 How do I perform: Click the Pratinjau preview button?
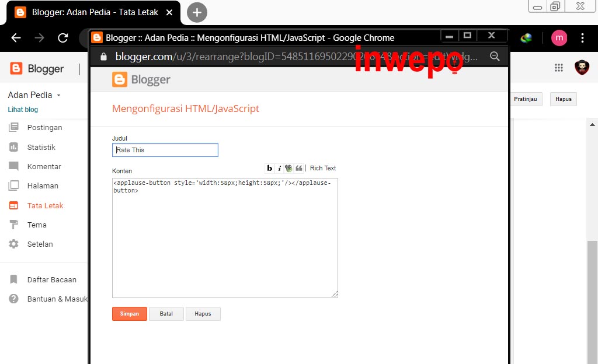526,99
